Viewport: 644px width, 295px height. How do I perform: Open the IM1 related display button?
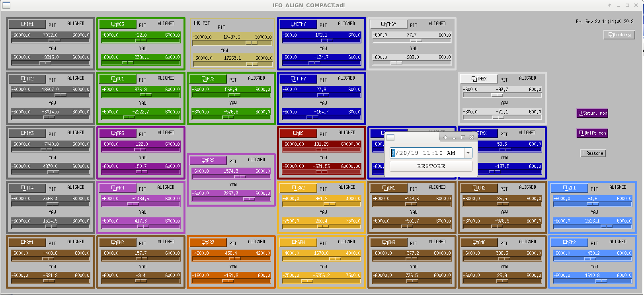click(27, 24)
